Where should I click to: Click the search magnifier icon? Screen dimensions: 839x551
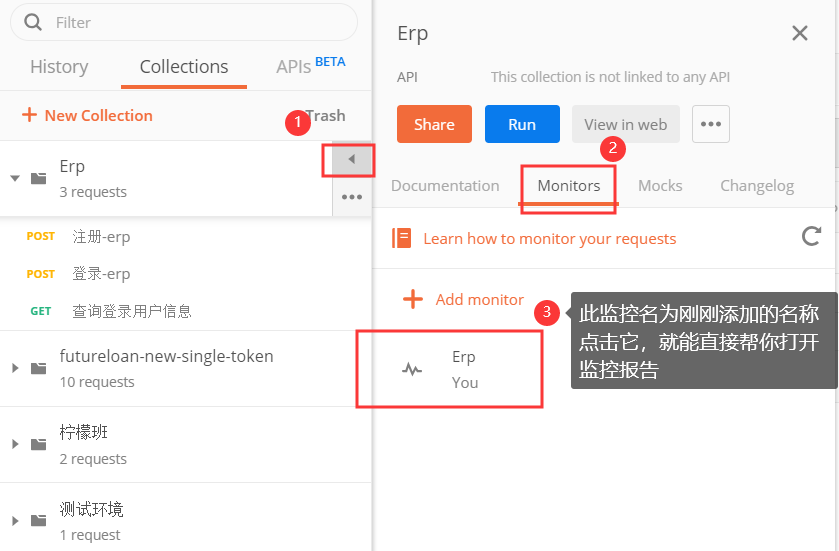click(33, 22)
